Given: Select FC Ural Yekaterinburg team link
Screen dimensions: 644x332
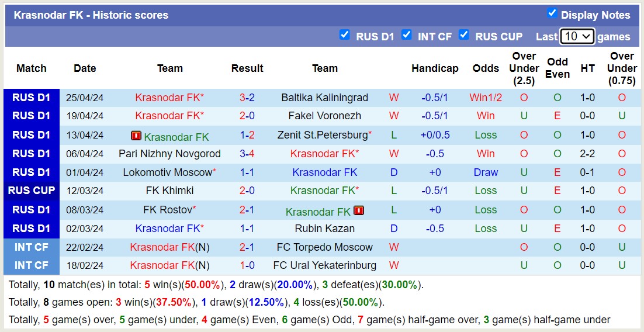Looking at the screenshot, I should (x=324, y=265).
